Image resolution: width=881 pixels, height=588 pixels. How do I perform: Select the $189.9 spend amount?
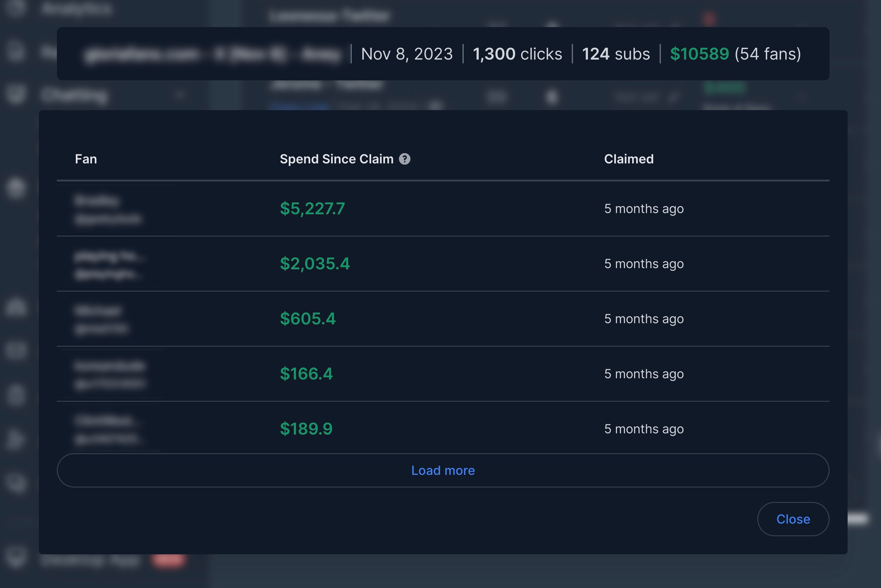click(x=306, y=429)
